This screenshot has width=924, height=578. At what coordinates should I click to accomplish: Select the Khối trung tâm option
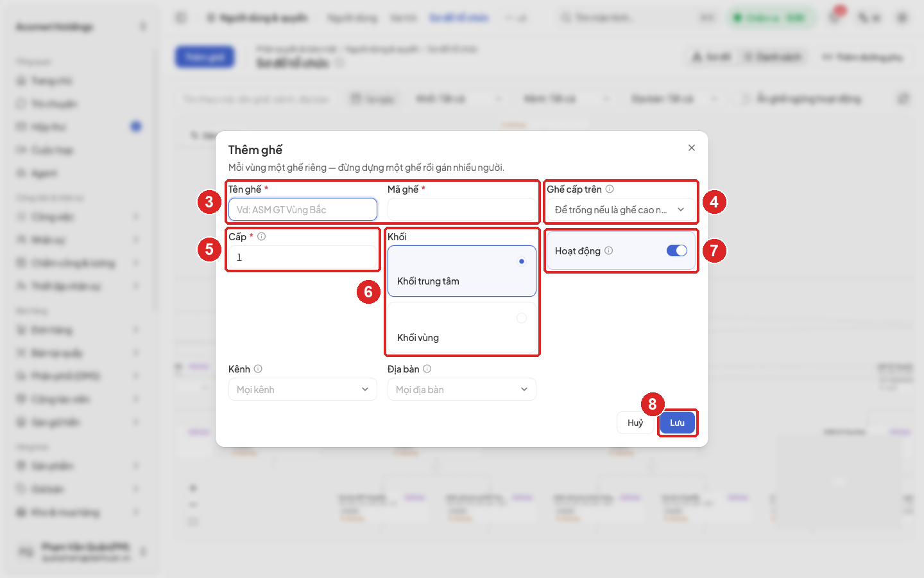tap(462, 271)
